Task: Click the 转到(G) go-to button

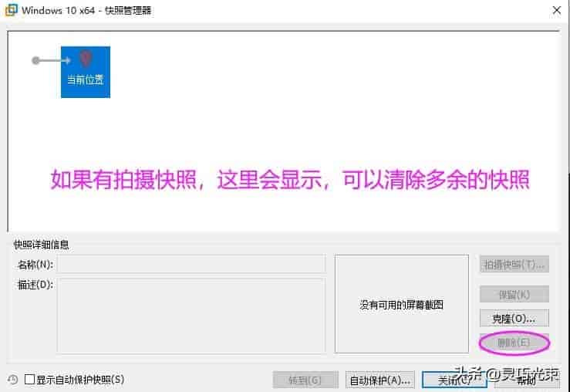Action: point(305,380)
